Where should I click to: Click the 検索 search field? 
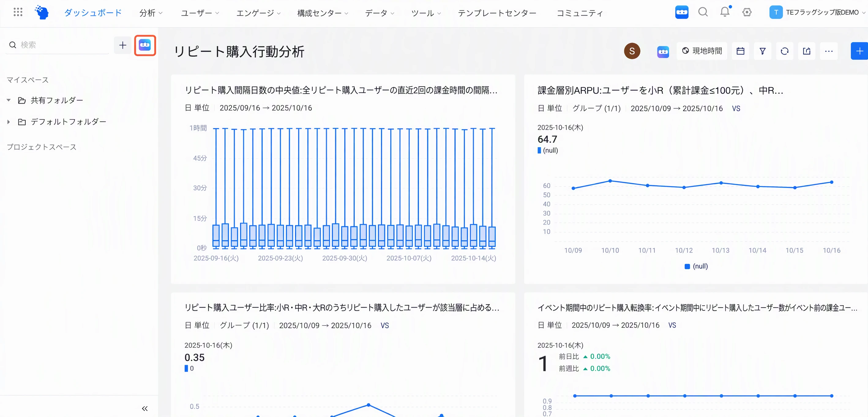tap(57, 45)
